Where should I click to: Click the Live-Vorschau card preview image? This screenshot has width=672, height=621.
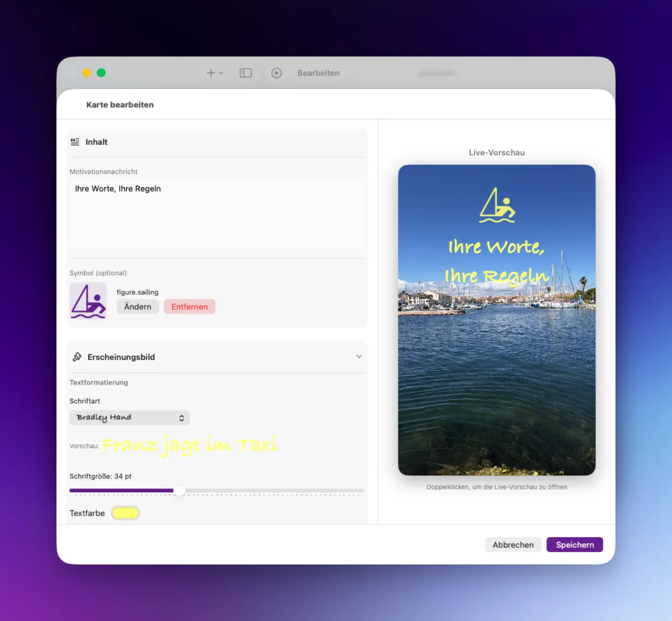[497, 320]
